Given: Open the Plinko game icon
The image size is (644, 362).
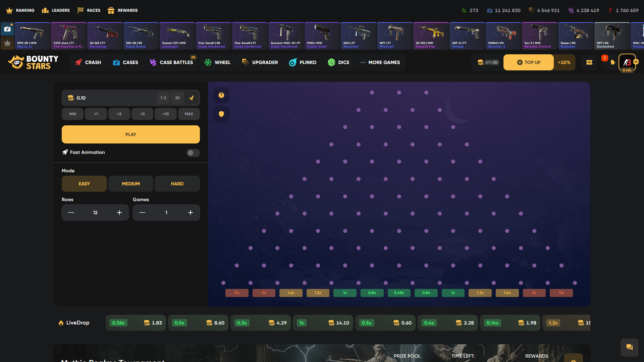Looking at the screenshot, I should (x=293, y=62).
